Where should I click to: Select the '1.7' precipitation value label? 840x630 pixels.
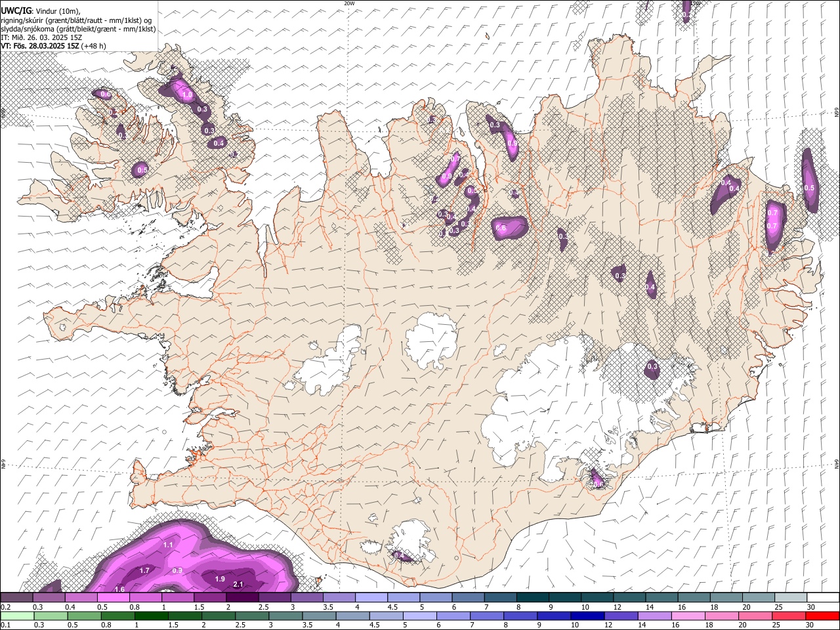pos(145,570)
